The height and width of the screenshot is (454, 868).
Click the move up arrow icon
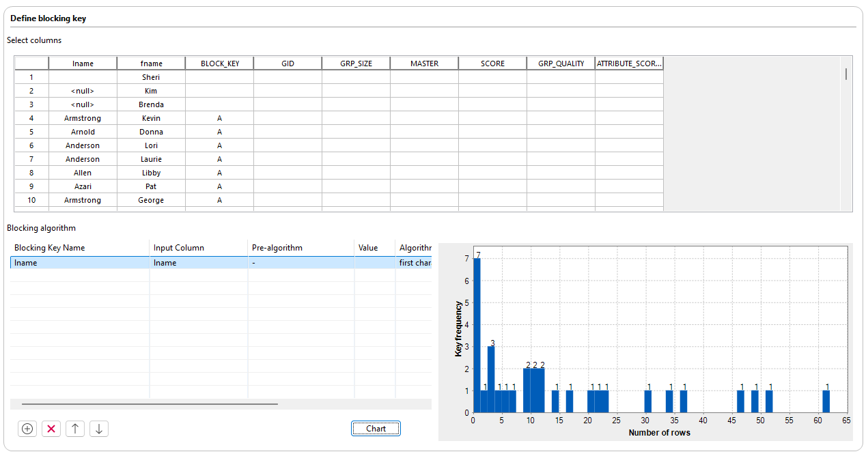tap(75, 429)
